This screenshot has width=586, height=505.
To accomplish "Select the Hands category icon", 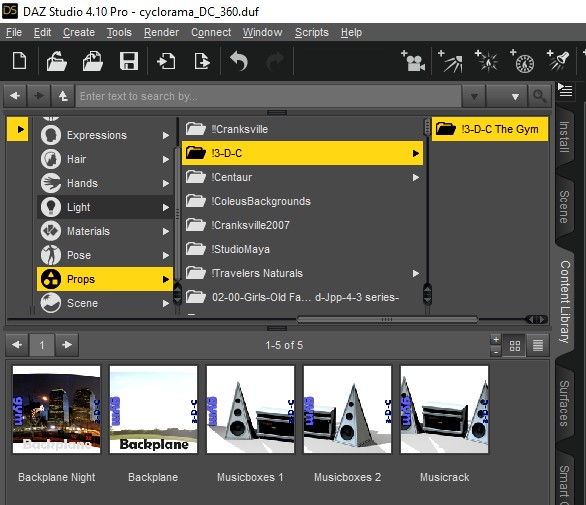I will click(51, 183).
